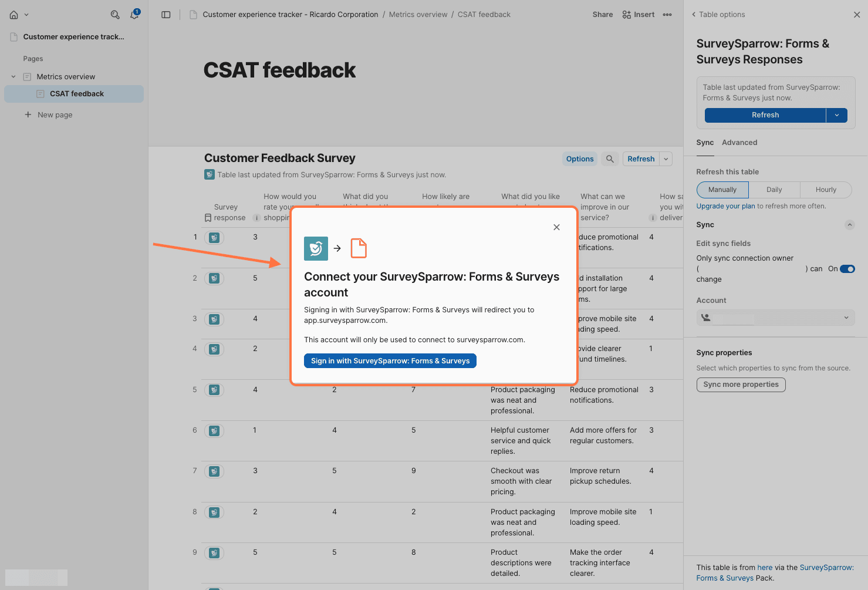Image resolution: width=868 pixels, height=590 pixels.
Task: Disable only sync connection owner toggle
Action: pos(847,269)
